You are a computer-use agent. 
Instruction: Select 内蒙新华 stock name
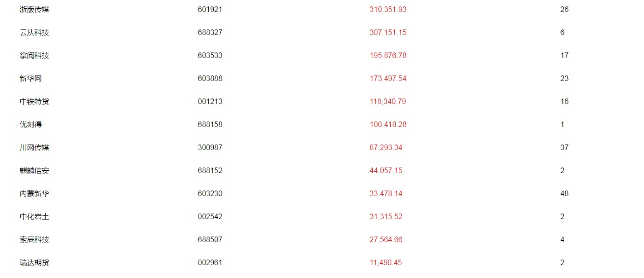35,194
